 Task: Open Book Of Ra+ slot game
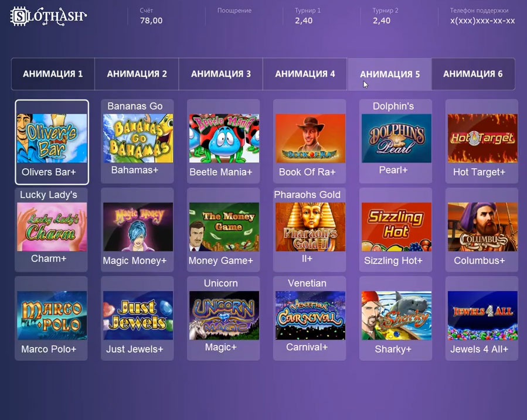[x=310, y=141]
